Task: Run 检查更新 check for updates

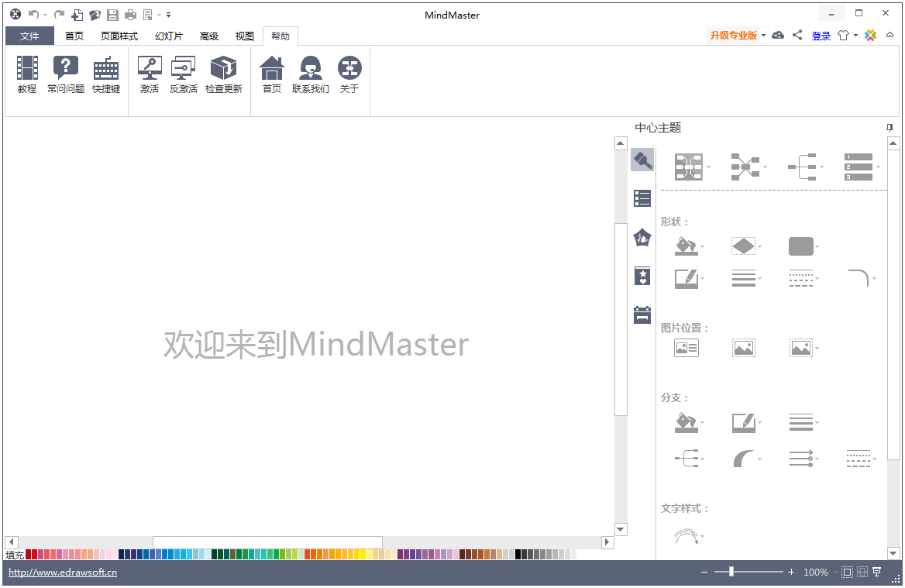Action: click(224, 74)
